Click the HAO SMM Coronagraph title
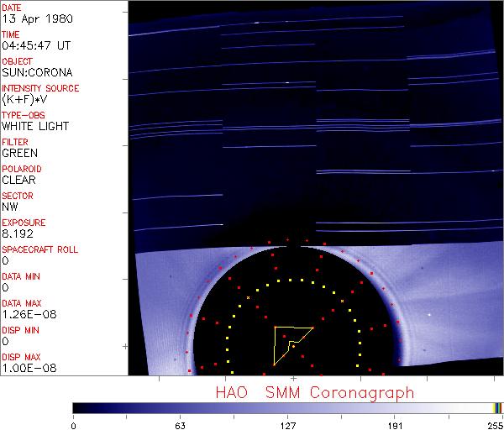504x430 pixels. 315,392
